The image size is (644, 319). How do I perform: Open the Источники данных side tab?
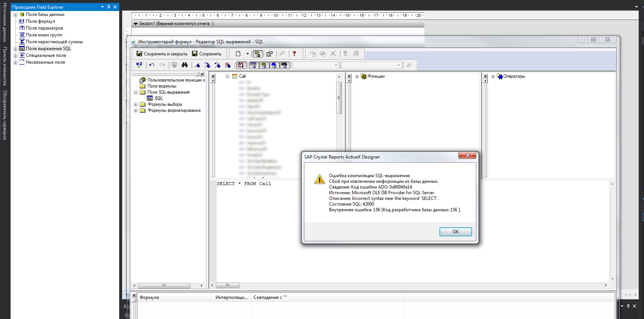coord(5,22)
